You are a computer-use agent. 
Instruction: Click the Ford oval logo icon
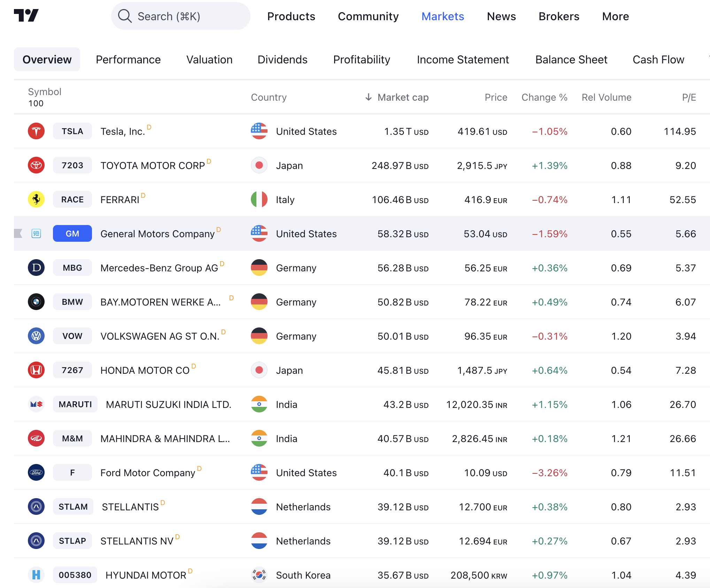(36, 473)
